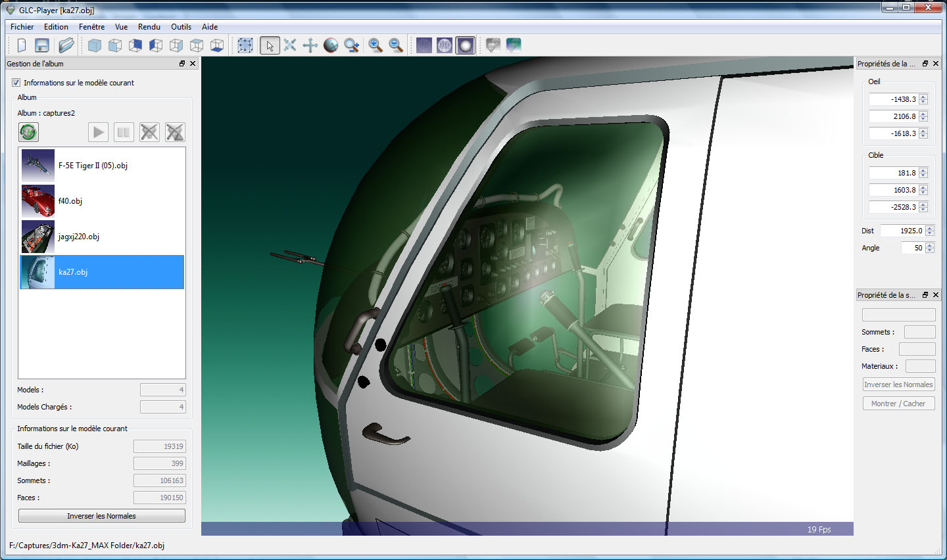
Task: Activate the arrow pointer select tool
Action: [270, 45]
